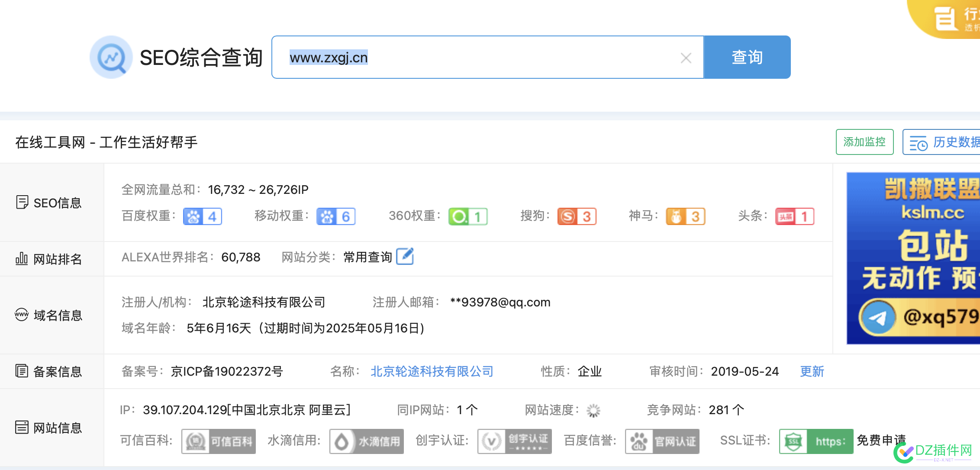Open the 北京轮途科技有限公司 record link

click(x=432, y=371)
